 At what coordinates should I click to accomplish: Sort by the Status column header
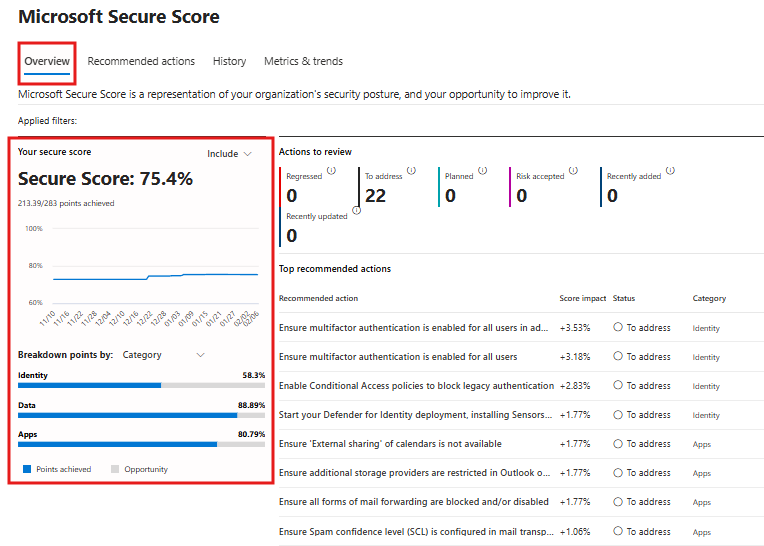624,298
